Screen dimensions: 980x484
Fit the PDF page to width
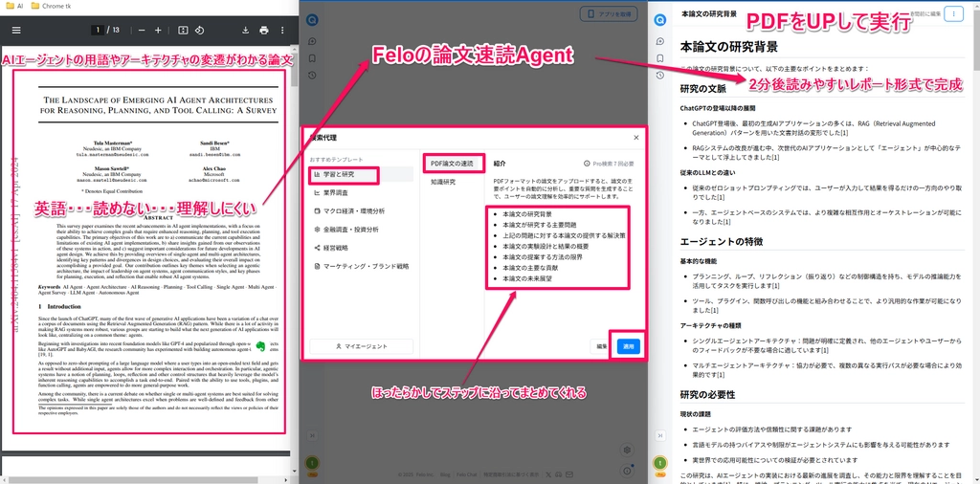[x=183, y=30]
